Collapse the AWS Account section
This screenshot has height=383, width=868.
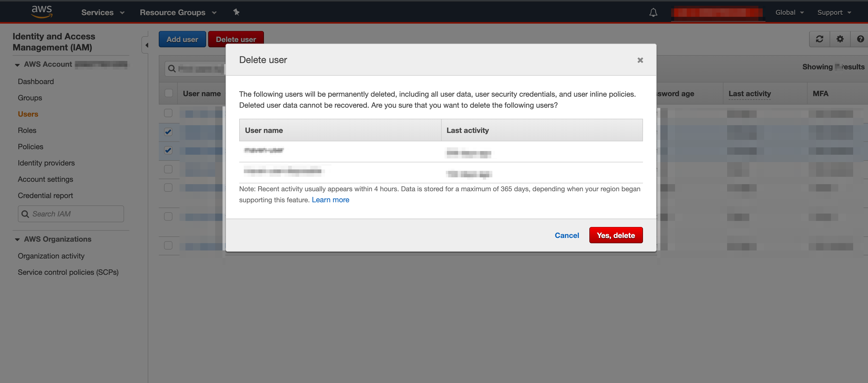click(x=17, y=65)
